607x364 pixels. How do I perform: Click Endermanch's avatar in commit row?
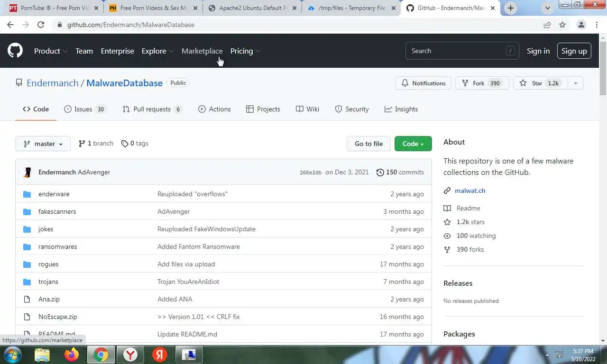coord(28,172)
